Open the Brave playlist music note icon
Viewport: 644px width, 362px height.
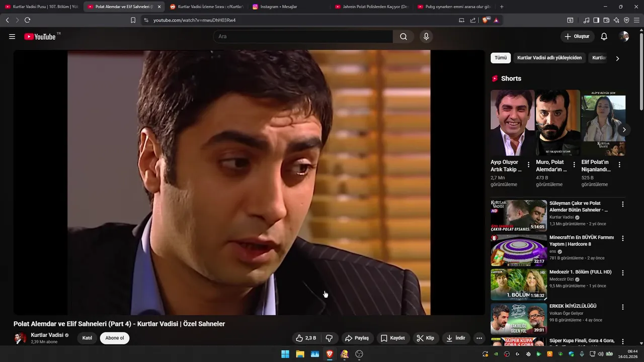(x=586, y=20)
